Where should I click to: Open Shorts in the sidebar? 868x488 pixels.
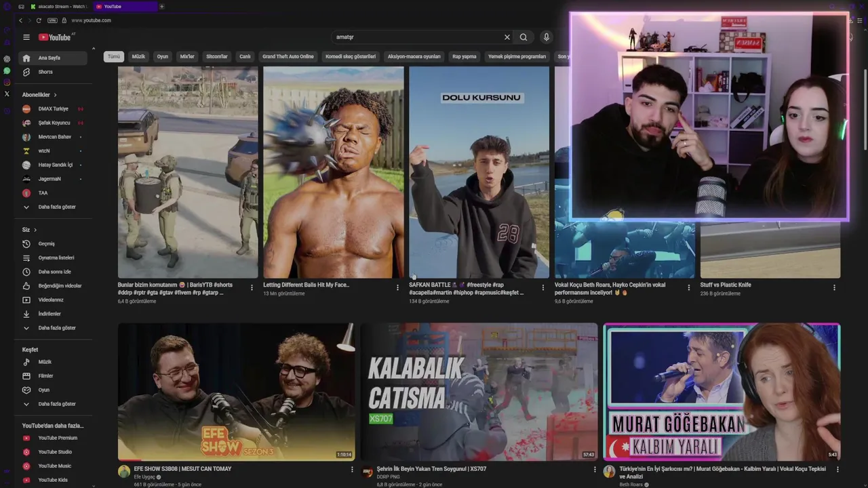[52, 72]
